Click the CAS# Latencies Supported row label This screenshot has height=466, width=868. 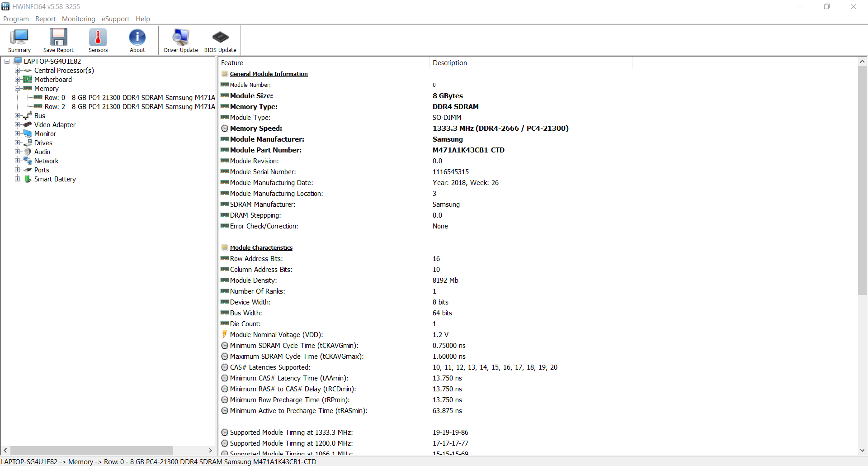click(270, 367)
